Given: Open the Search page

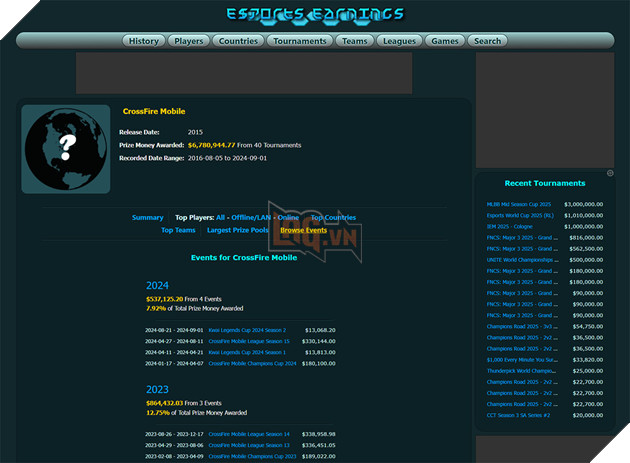Looking at the screenshot, I should click(487, 41).
